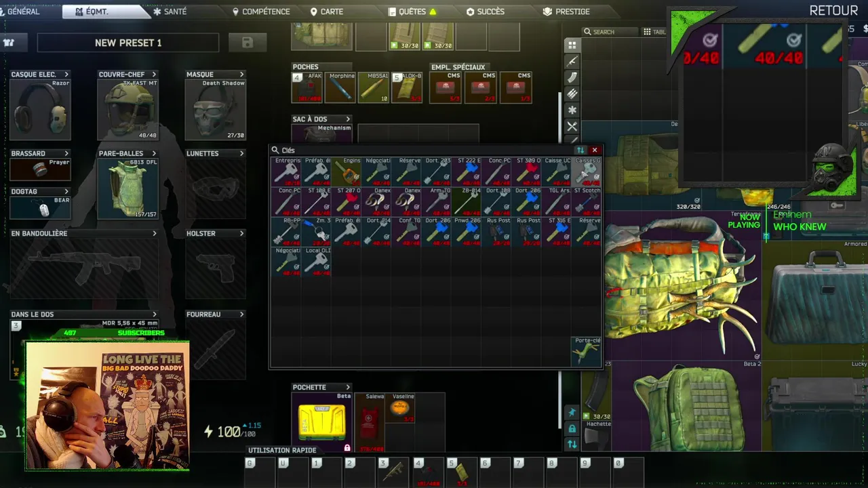Open the GÉNÉRAL tab

[x=24, y=12]
